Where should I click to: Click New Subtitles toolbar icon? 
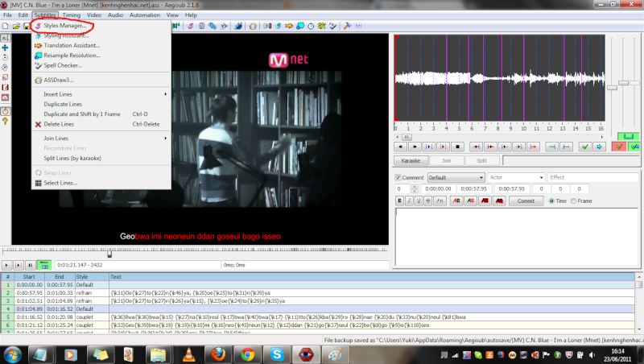(6, 26)
